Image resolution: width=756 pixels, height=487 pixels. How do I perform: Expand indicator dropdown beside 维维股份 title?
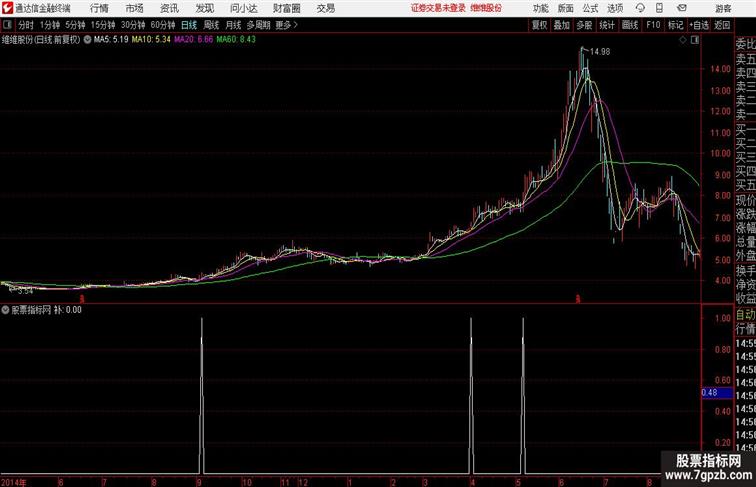coord(87,40)
